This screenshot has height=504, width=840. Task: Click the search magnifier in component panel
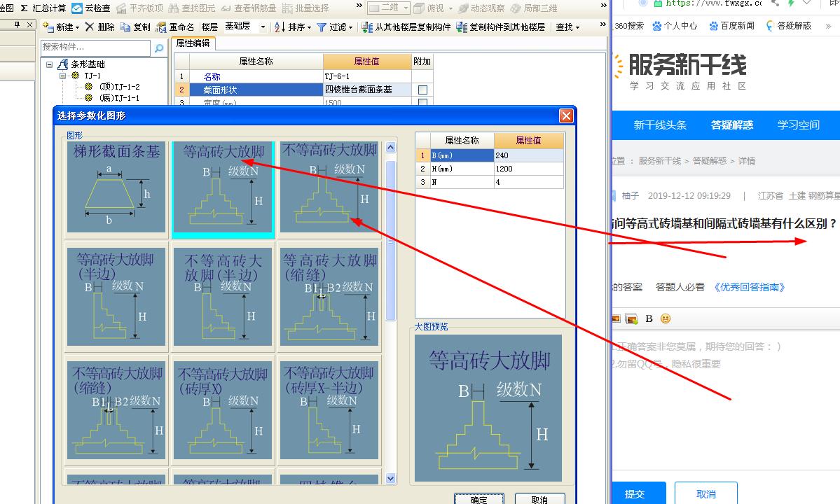[159, 48]
